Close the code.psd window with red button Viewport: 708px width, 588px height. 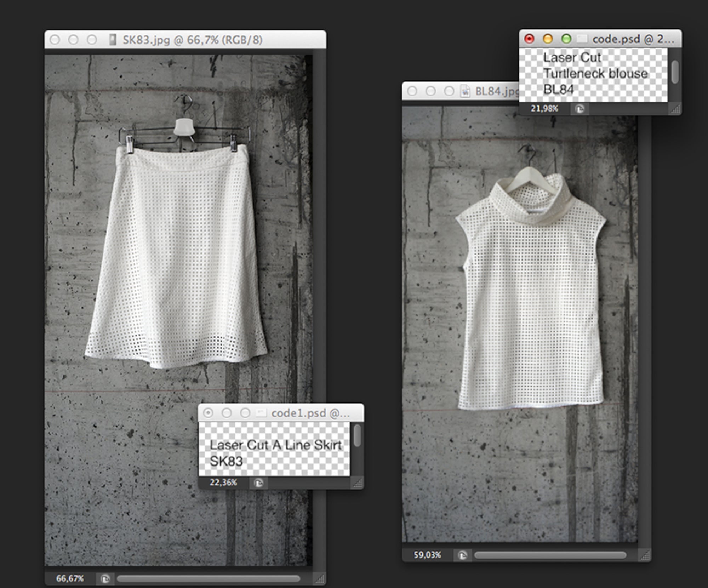529,39
